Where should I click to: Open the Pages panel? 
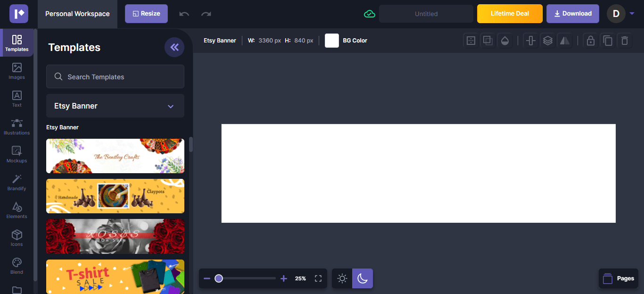[x=619, y=278]
